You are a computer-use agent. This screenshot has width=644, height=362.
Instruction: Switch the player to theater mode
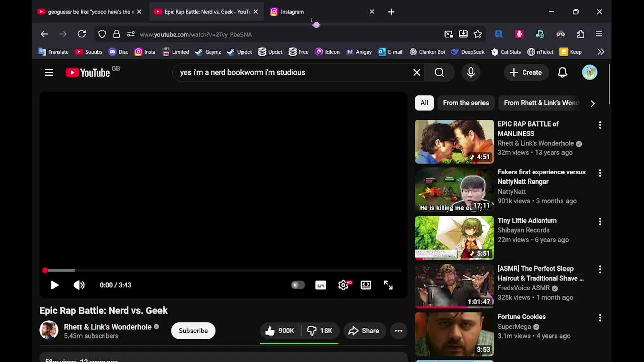366,285
